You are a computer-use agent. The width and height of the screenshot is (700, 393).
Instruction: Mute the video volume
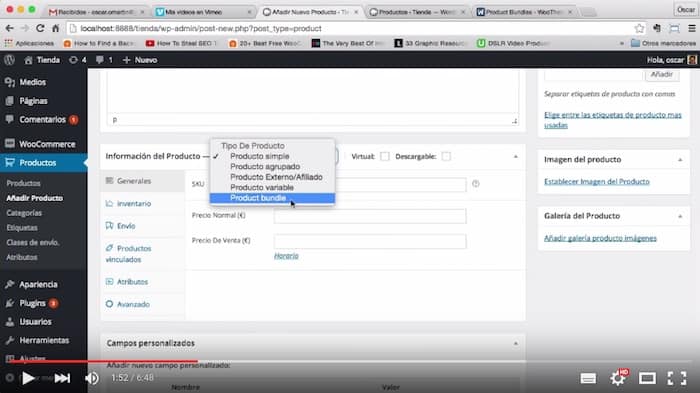[x=92, y=378]
